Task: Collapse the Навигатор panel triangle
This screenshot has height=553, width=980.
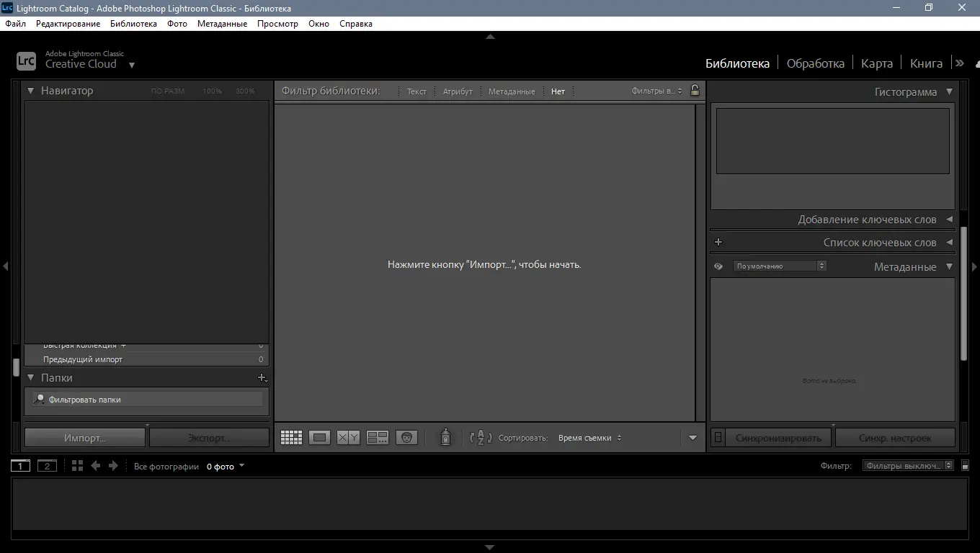Action: point(31,91)
